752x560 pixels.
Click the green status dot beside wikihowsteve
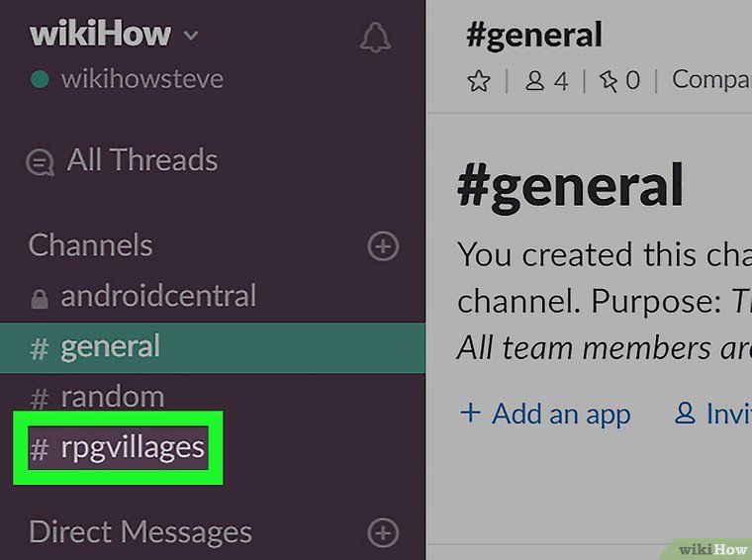pos(40,80)
